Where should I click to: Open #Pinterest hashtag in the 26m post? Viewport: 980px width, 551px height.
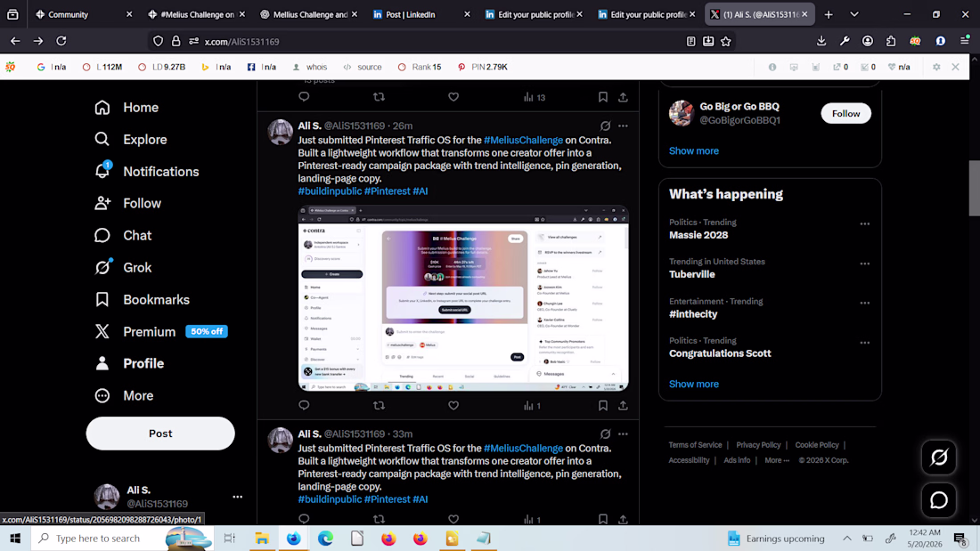pyautogui.click(x=387, y=191)
